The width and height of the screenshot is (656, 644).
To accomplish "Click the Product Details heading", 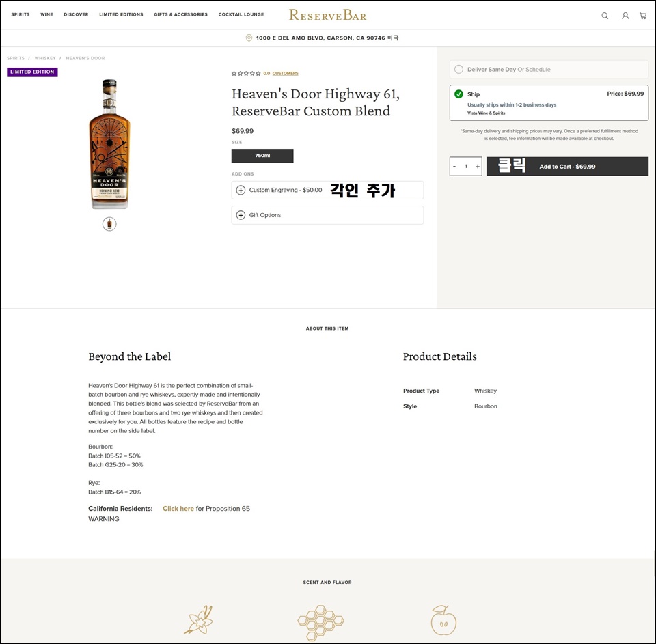I will [x=439, y=356].
